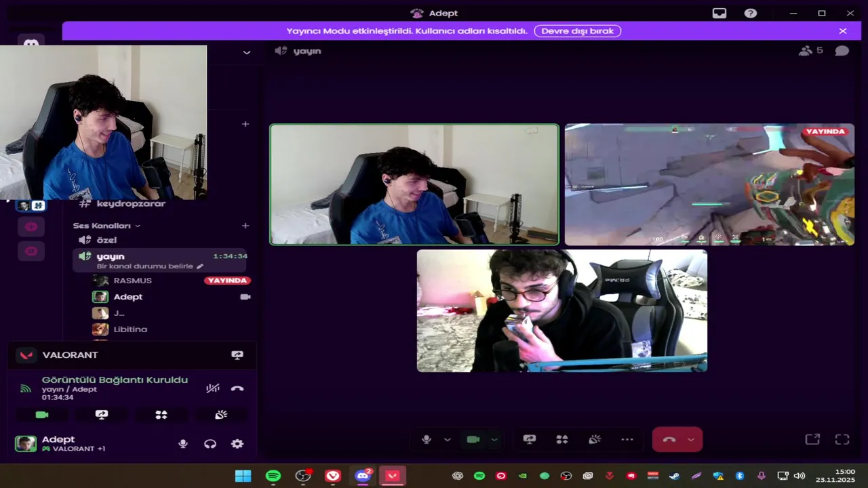The image size is (868, 488).
Task: Click the plus icon below the server header
Action: pyautogui.click(x=245, y=124)
